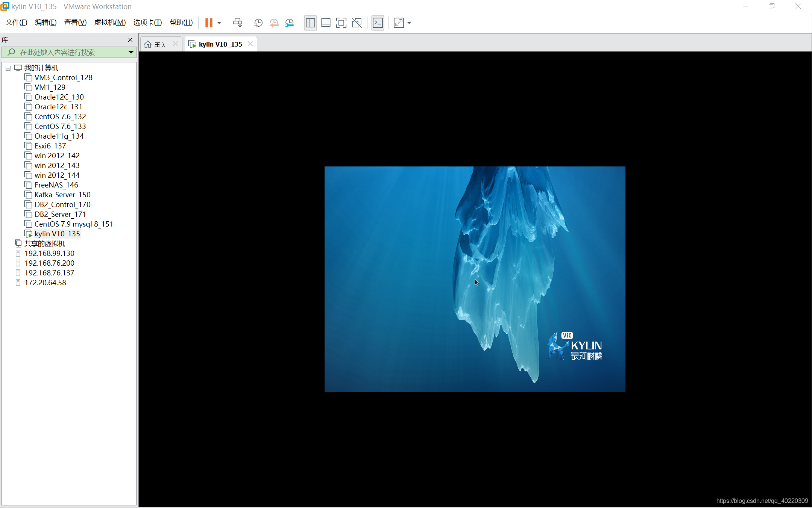Collapse the 我的计算机 tree node

click(8, 67)
